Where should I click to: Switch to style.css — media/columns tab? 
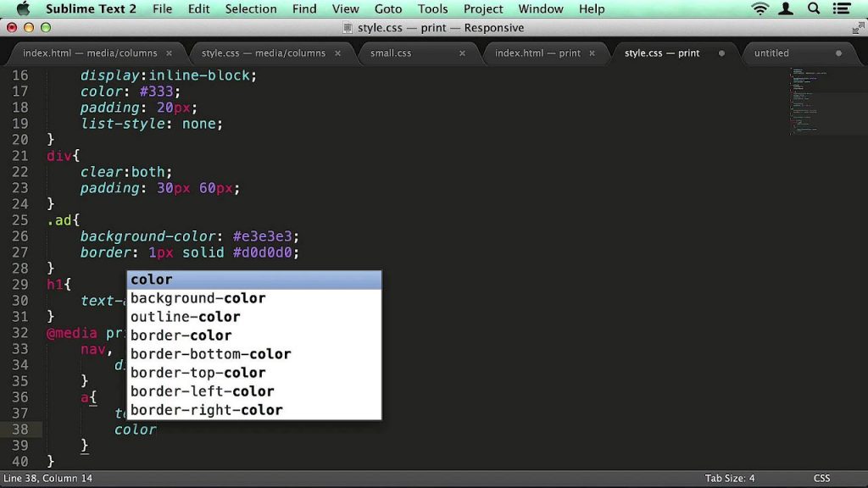pos(263,53)
